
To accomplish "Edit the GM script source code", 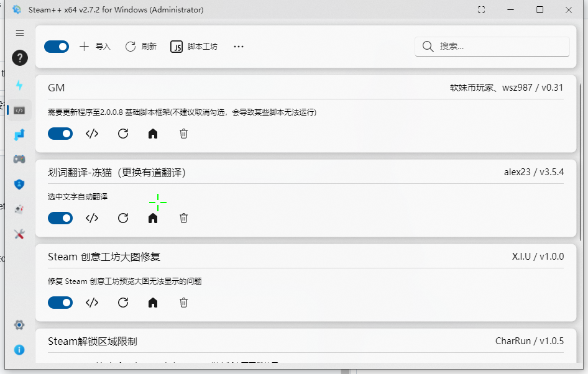I will click(91, 134).
